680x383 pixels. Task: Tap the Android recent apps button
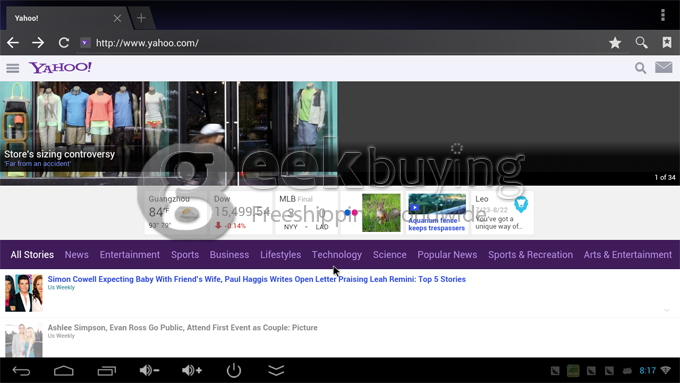click(x=107, y=370)
